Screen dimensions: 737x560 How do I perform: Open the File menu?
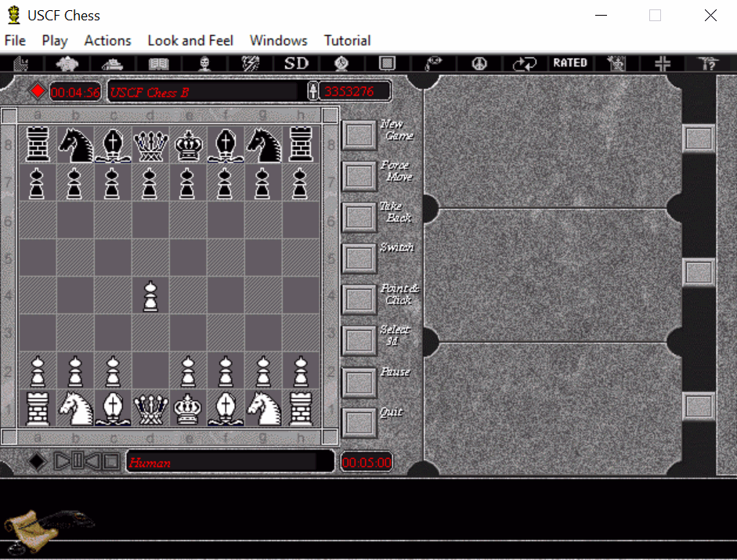tap(15, 41)
